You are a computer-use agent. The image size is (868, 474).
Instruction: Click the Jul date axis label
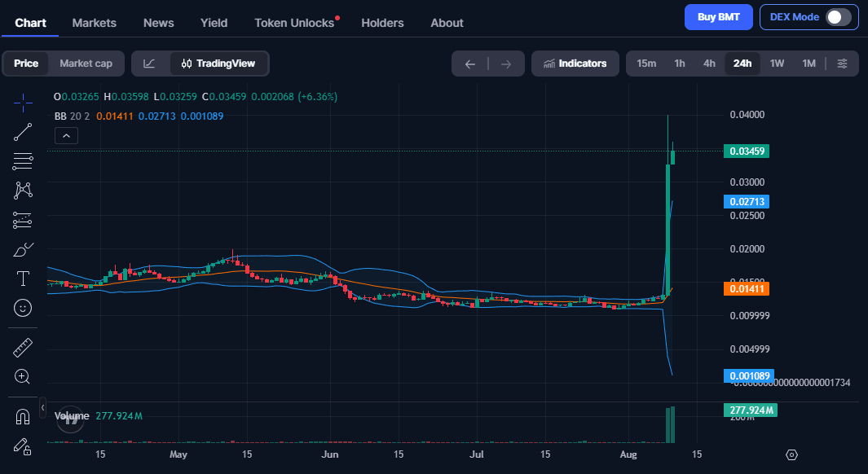[477, 454]
